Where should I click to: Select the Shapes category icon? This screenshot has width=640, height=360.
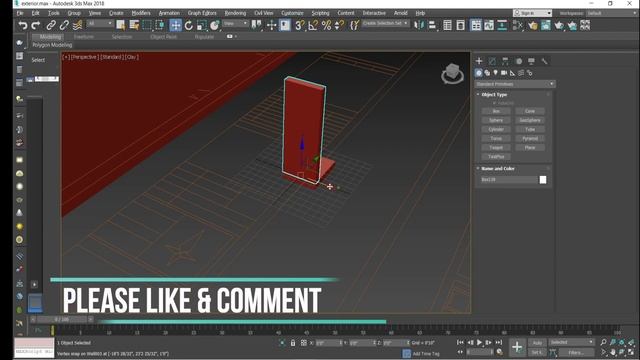click(487, 73)
